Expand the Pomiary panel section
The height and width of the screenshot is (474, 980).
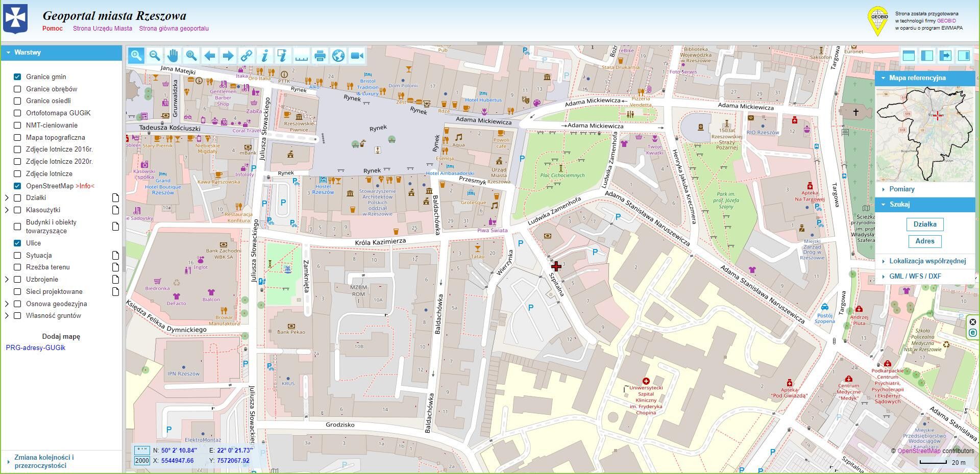tap(901, 189)
